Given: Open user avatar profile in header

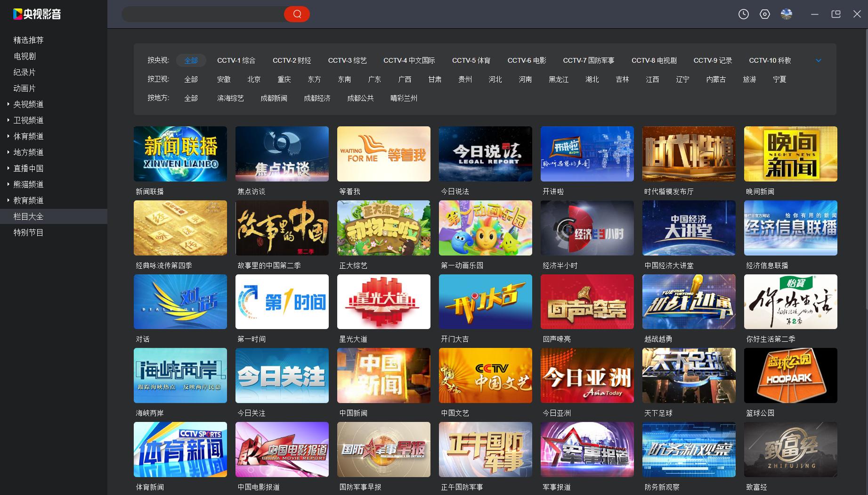Looking at the screenshot, I should click(787, 14).
